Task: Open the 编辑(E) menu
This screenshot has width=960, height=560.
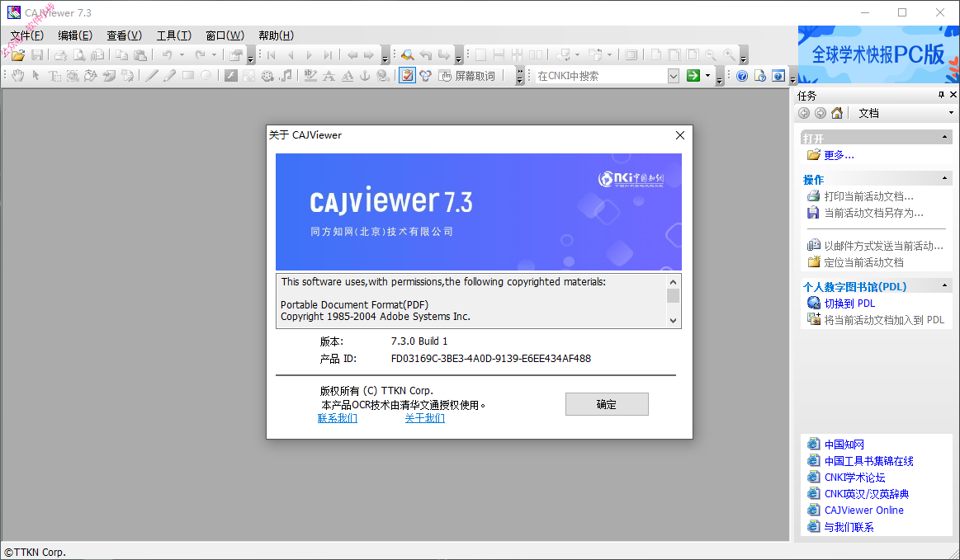Action: 75,35
